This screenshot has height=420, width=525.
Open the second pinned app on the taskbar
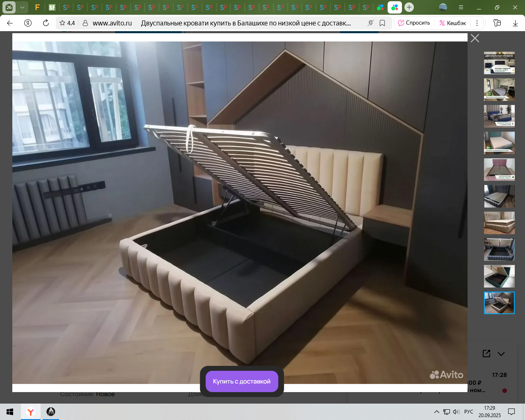pos(51,412)
